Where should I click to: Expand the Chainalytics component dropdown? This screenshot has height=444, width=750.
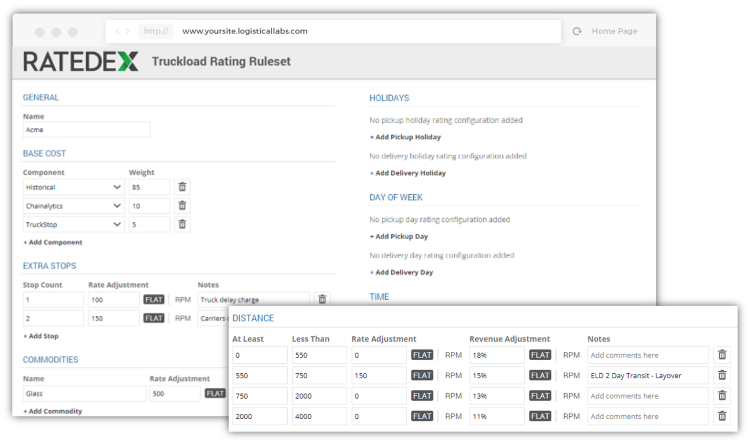pyautogui.click(x=72, y=205)
